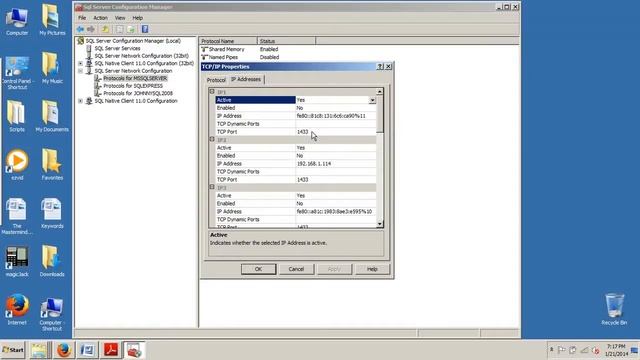Screen dimensions: 640x360
Task: Select Protocols for MSSQLSERVER
Action: point(135,78)
